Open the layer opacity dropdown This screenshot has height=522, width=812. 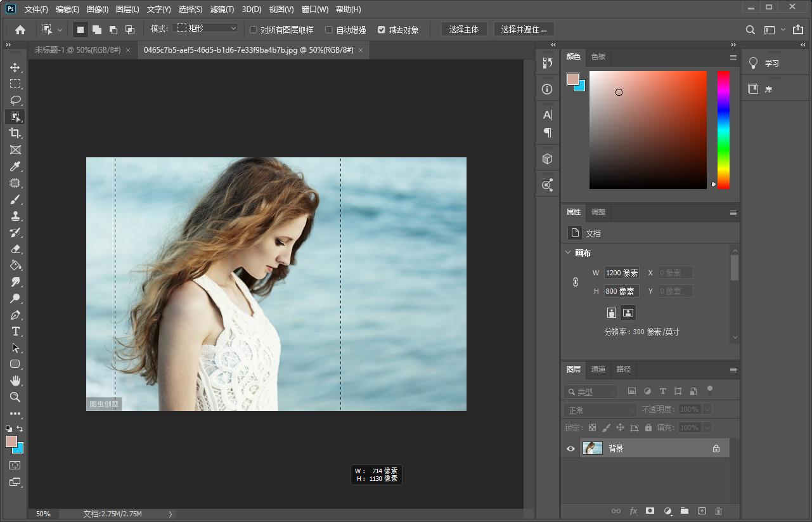[x=707, y=409]
